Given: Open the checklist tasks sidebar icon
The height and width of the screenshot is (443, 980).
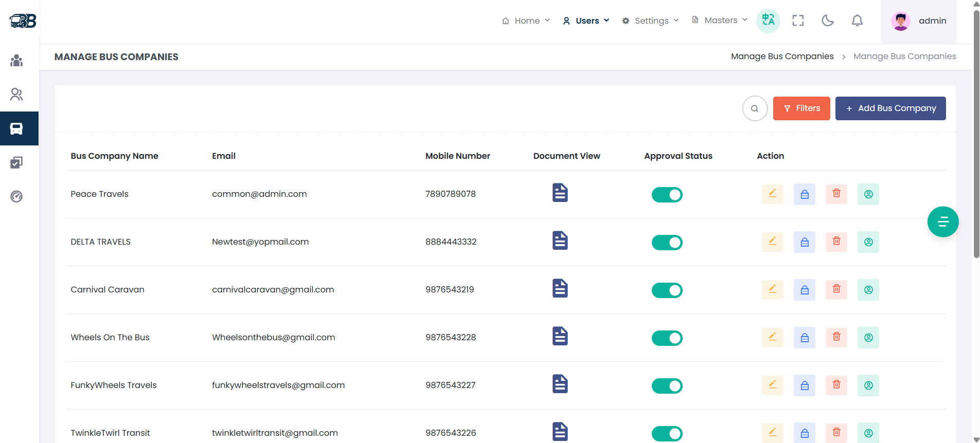Looking at the screenshot, I should pos(16,162).
